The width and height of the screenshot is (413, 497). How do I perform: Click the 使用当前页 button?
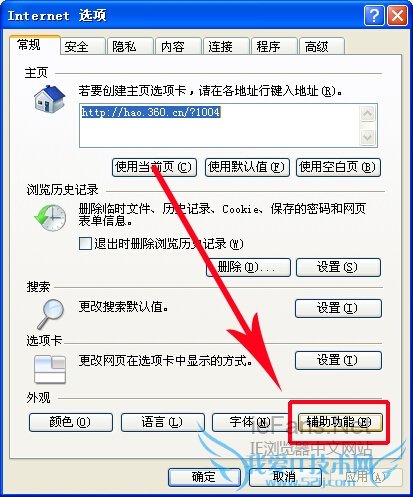[154, 167]
